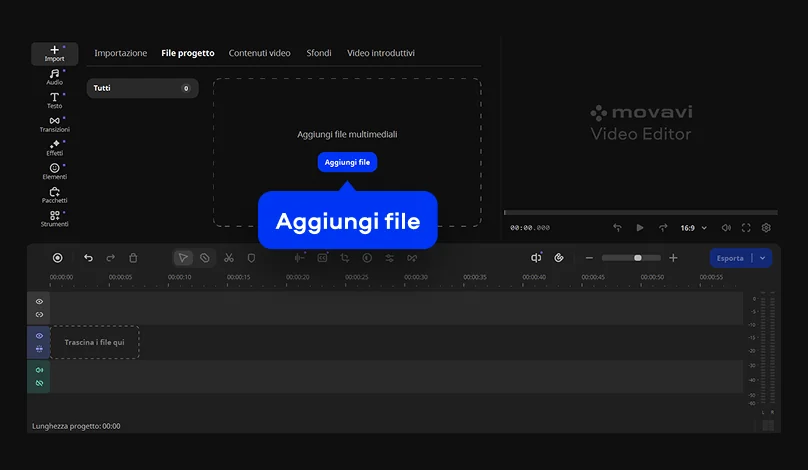Switch to the Contenuti video tab
Image resolution: width=808 pixels, height=470 pixels.
tap(259, 53)
